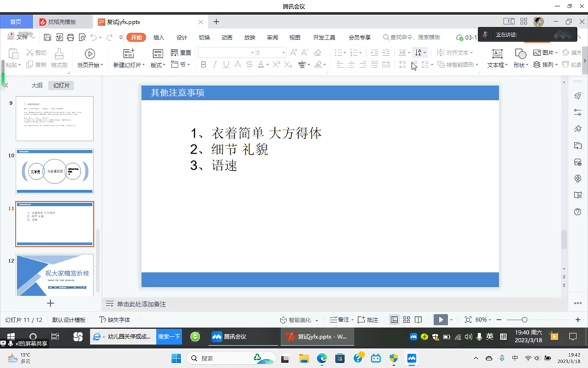Screen dimensions: 588x368
Task: Click the Print icon in quick access toolbar
Action: click(71, 37)
